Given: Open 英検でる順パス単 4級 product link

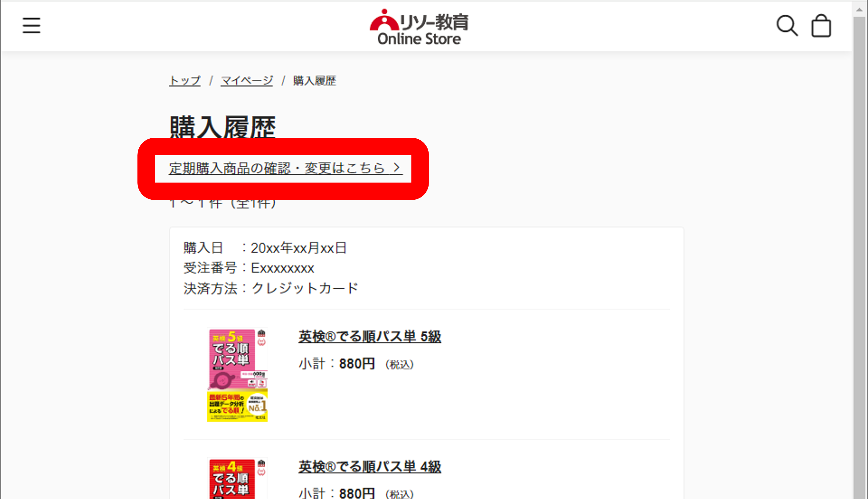Looking at the screenshot, I should [369, 467].
